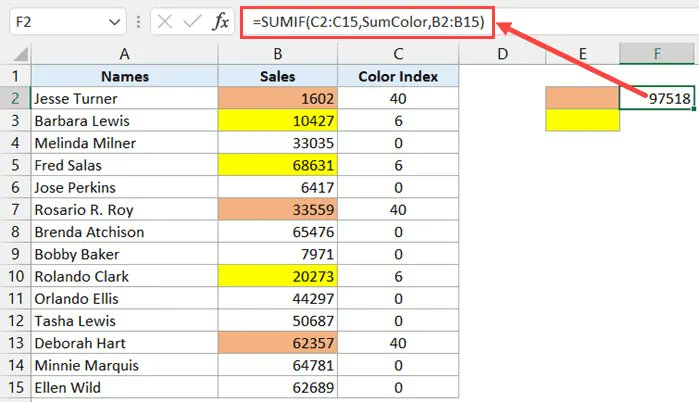
Task: Select row 15 header
Action: pos(16,387)
